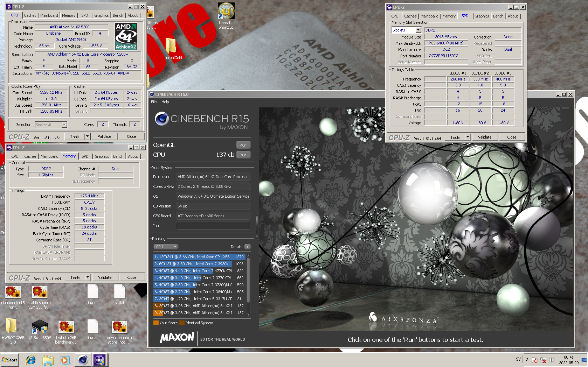588x367 pixels.
Task: Click the ranking list vertical scrollbar
Action: click(x=249, y=285)
